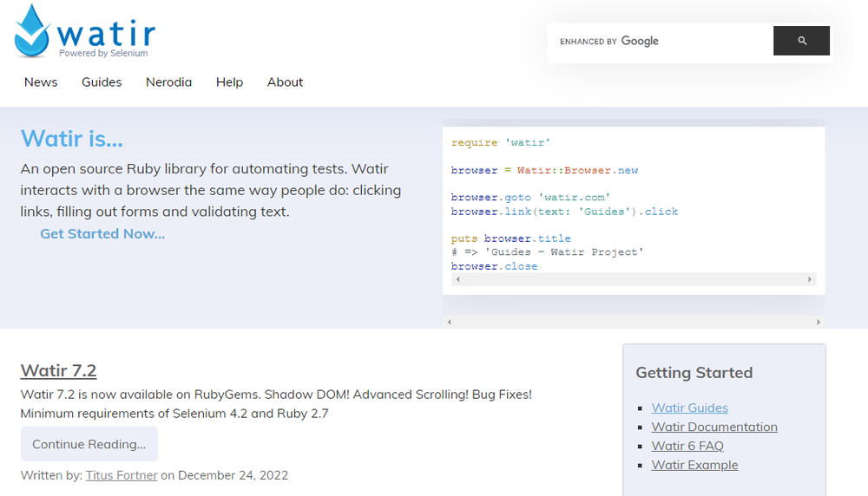
Task: Click the "December 24, 2022" date text
Action: [x=233, y=475]
